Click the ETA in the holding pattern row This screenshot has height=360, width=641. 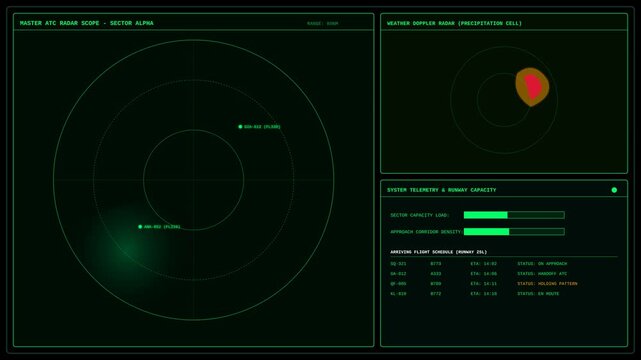[x=484, y=284]
